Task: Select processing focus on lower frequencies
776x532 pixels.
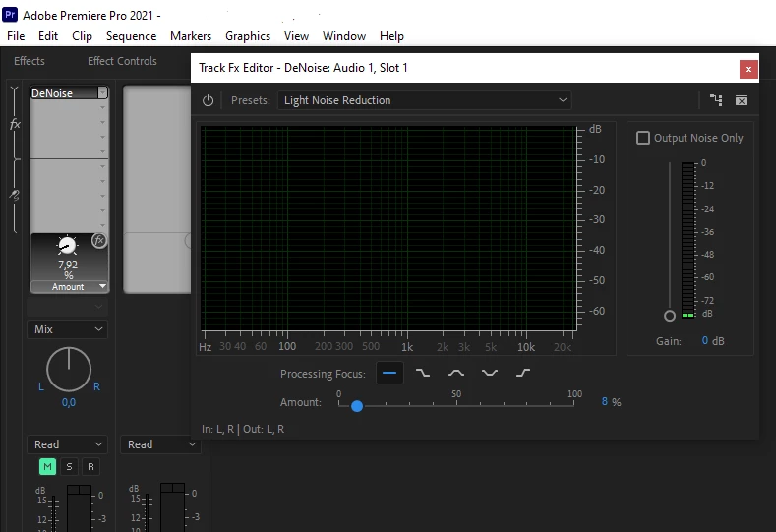Action: (423, 373)
